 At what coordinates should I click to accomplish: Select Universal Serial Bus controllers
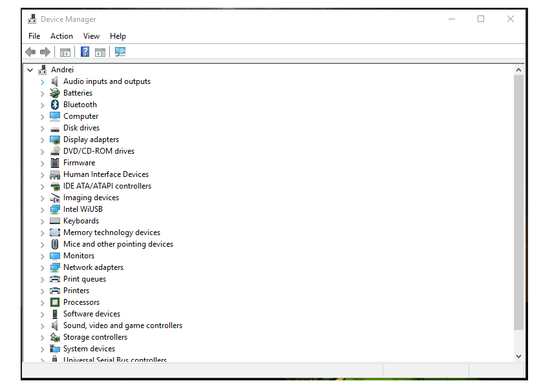[115, 359]
